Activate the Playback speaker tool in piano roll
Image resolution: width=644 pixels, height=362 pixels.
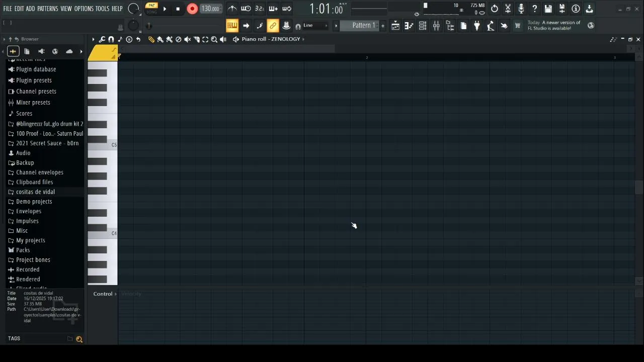223,39
